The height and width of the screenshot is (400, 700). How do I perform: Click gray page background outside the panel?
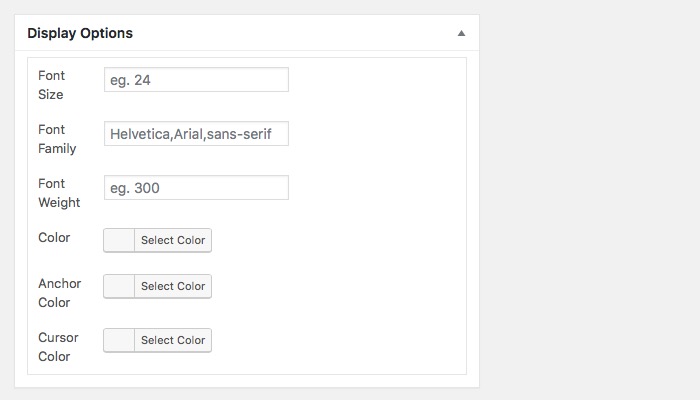590,200
